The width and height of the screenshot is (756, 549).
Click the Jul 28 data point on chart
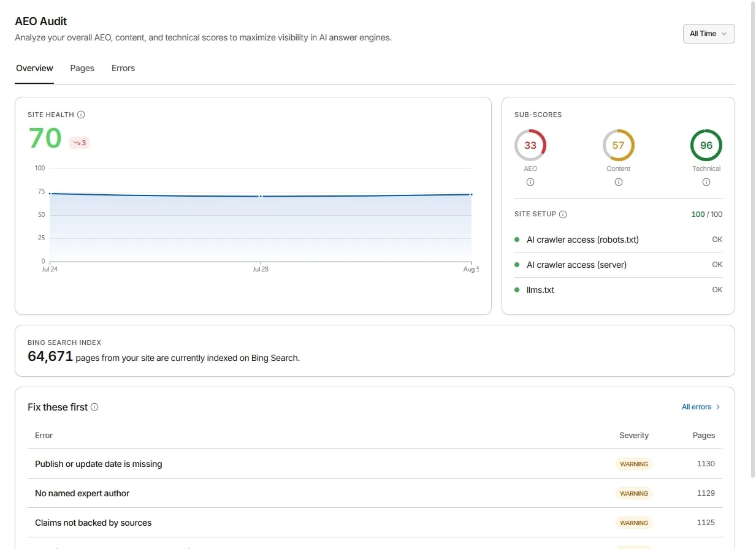point(261,196)
